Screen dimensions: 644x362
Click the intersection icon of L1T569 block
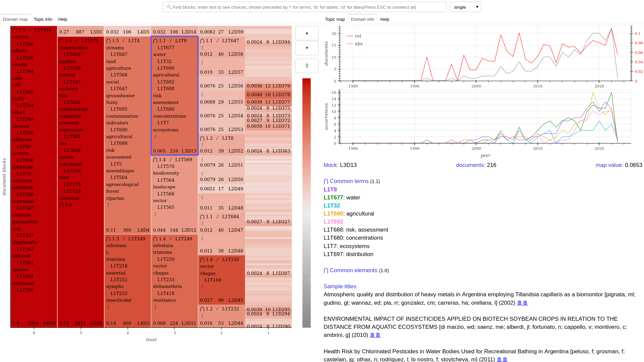coord(155,160)
